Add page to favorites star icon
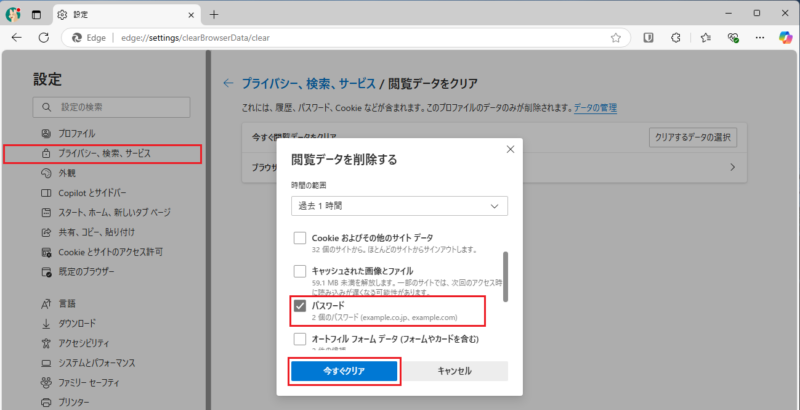800x410 pixels. pos(616,38)
